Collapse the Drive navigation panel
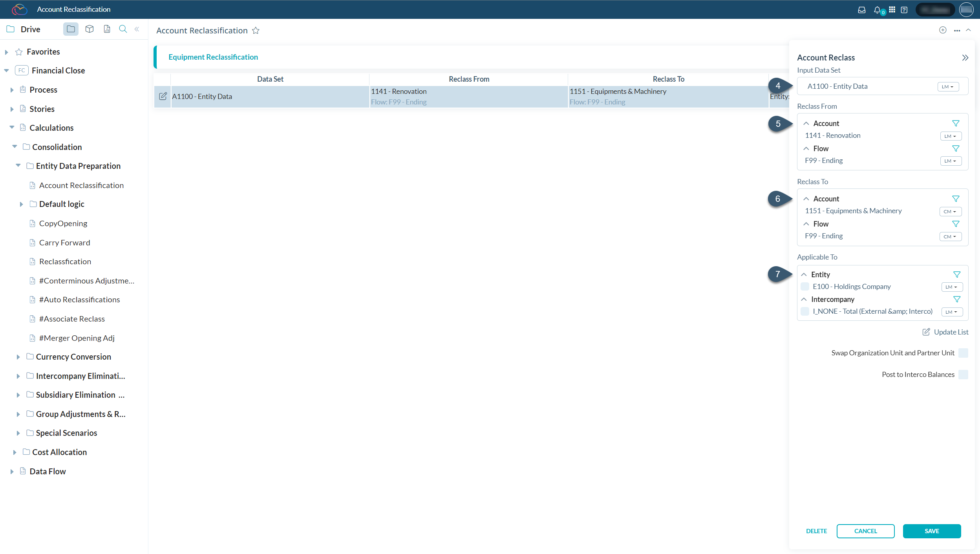The image size is (980, 554). point(137,29)
